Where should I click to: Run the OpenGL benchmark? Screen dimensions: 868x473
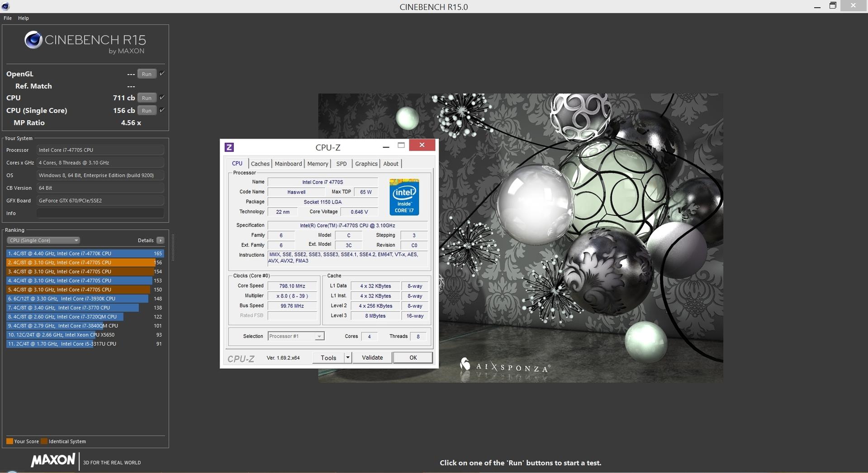(147, 74)
